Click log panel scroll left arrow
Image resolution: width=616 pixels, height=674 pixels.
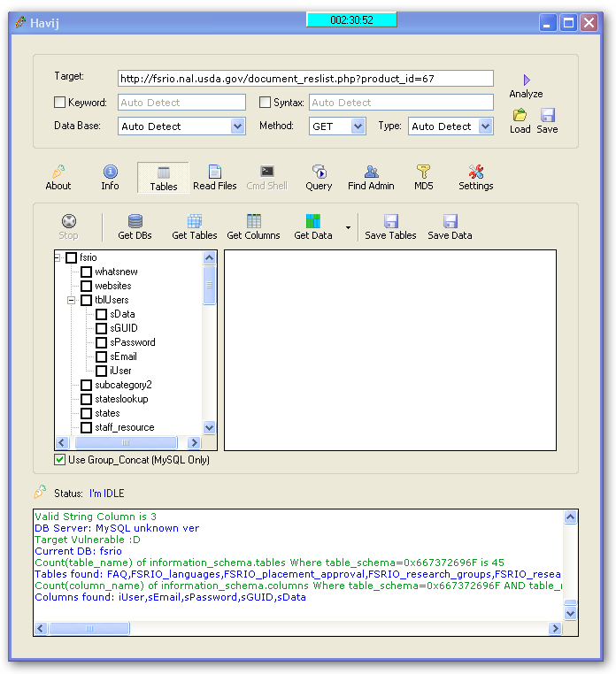tap(41, 628)
